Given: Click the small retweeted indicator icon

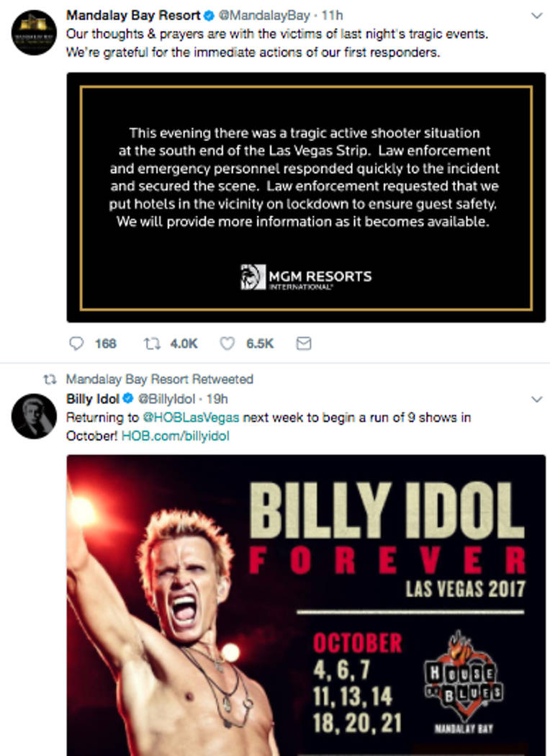Looking at the screenshot, I should [50, 379].
